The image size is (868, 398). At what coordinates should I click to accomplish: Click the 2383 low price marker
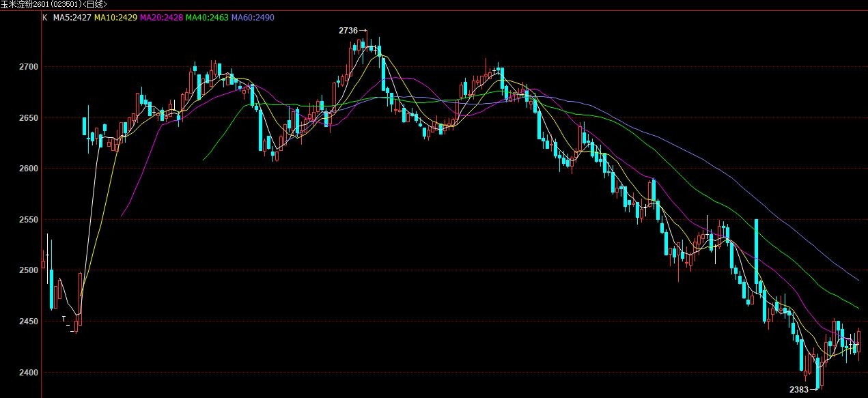[798, 390]
